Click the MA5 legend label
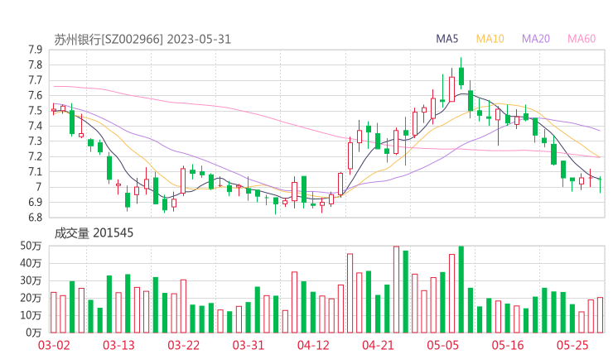Screen dimensions: 613x364 point(446,39)
